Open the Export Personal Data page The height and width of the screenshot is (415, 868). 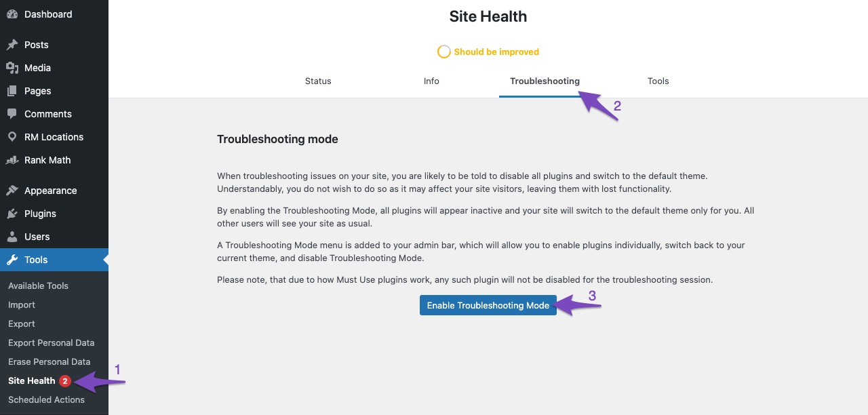tap(51, 342)
